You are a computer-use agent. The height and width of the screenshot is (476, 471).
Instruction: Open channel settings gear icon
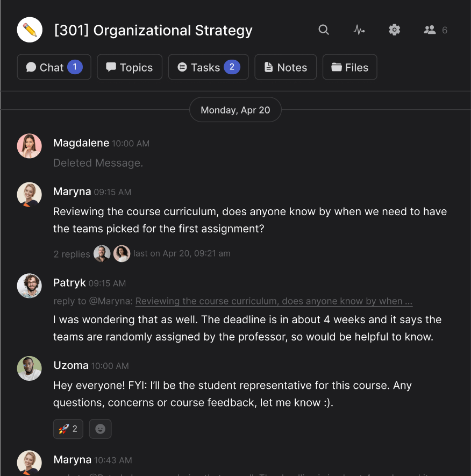395,30
